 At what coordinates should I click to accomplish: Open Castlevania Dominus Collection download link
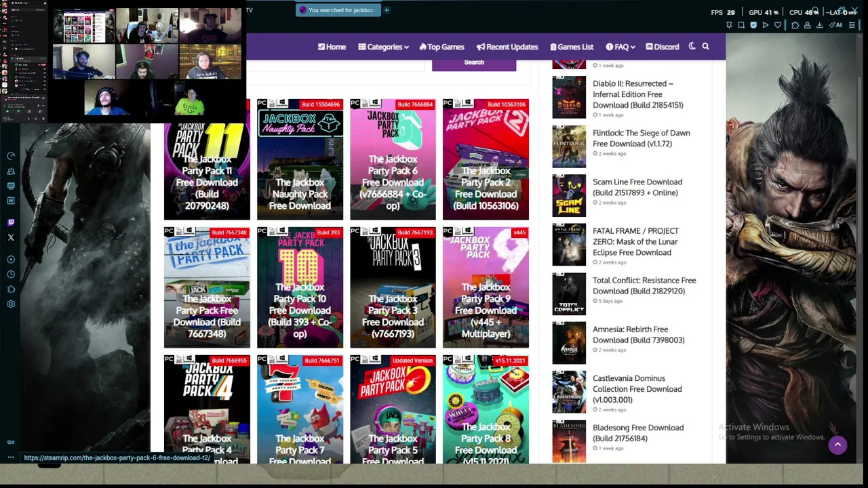[x=637, y=389]
